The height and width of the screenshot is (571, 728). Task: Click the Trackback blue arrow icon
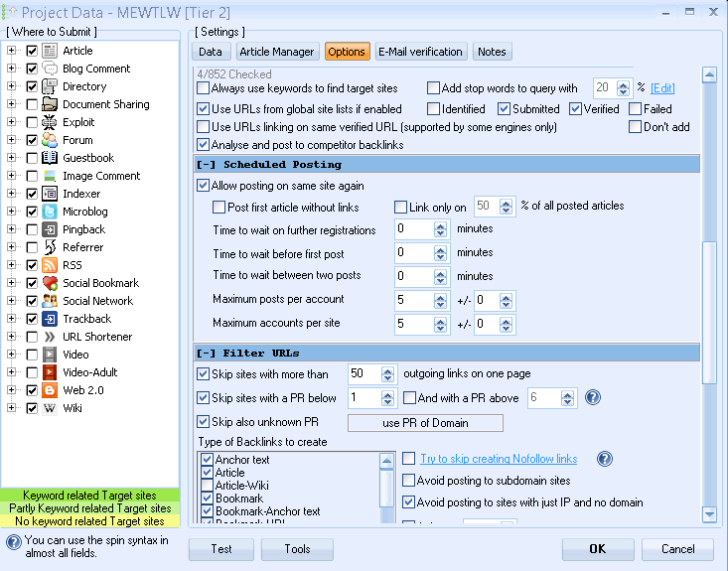(50, 319)
